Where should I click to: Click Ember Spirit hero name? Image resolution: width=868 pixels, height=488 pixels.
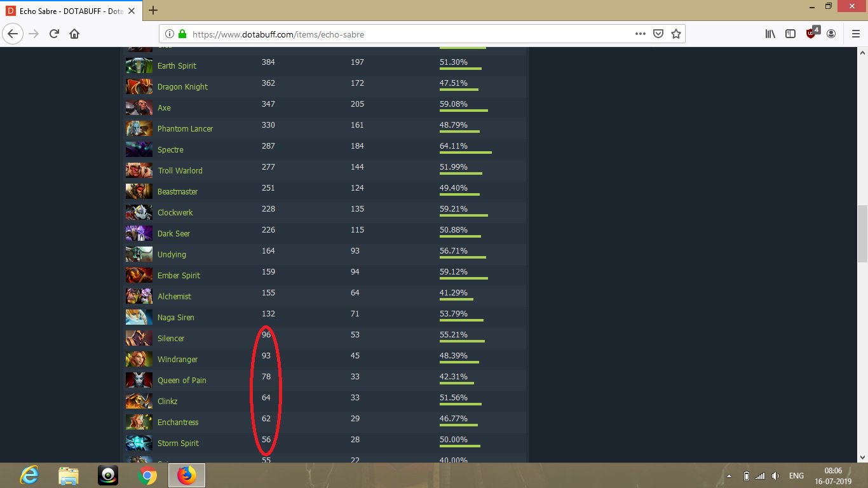coord(179,276)
